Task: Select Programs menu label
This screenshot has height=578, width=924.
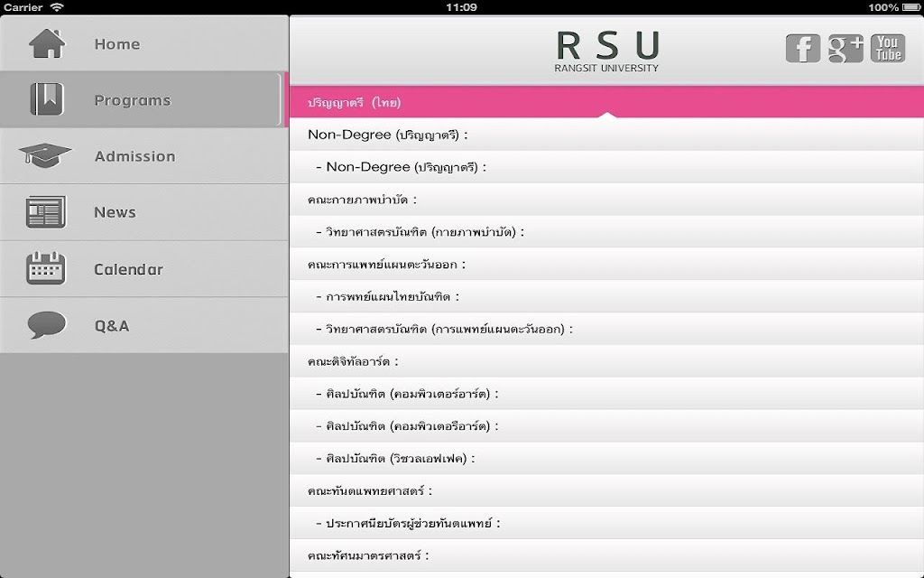Action: (x=133, y=100)
